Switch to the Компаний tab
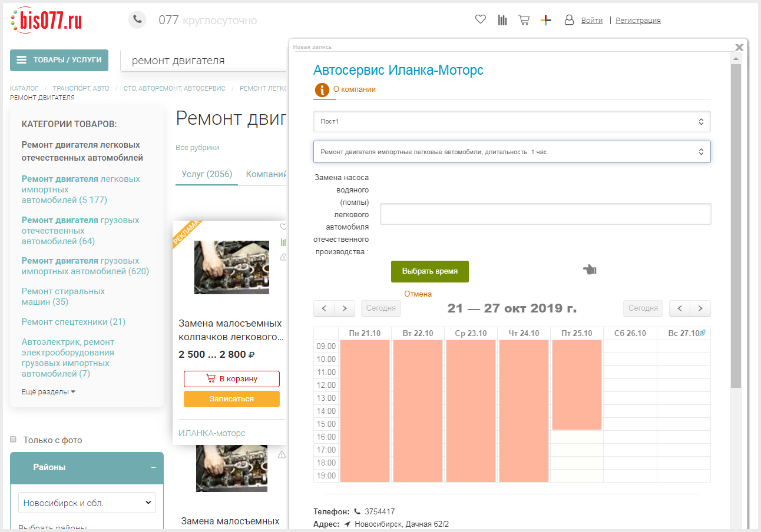761x532 pixels. point(266,174)
